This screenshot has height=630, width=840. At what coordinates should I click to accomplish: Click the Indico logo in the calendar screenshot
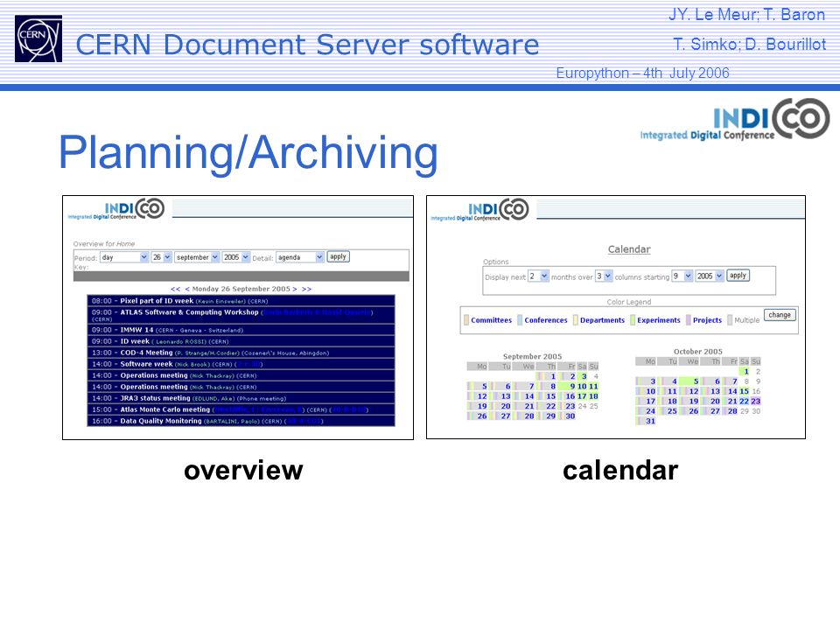click(480, 209)
